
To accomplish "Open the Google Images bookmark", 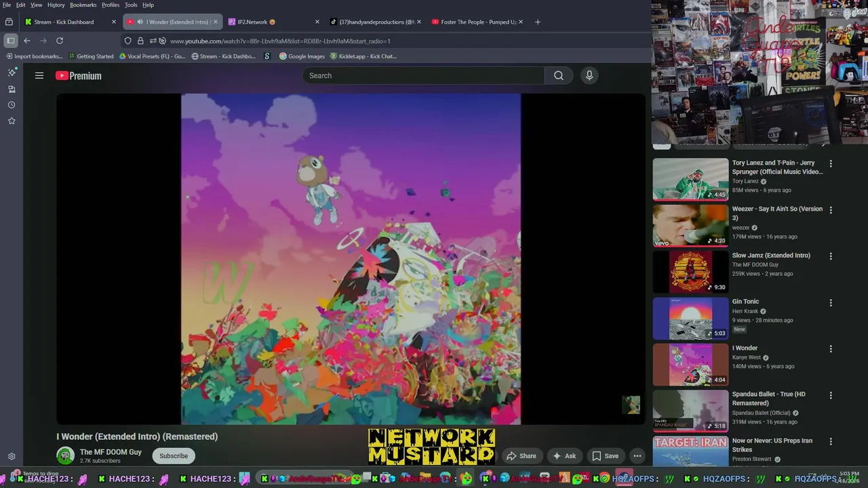I will pos(302,56).
